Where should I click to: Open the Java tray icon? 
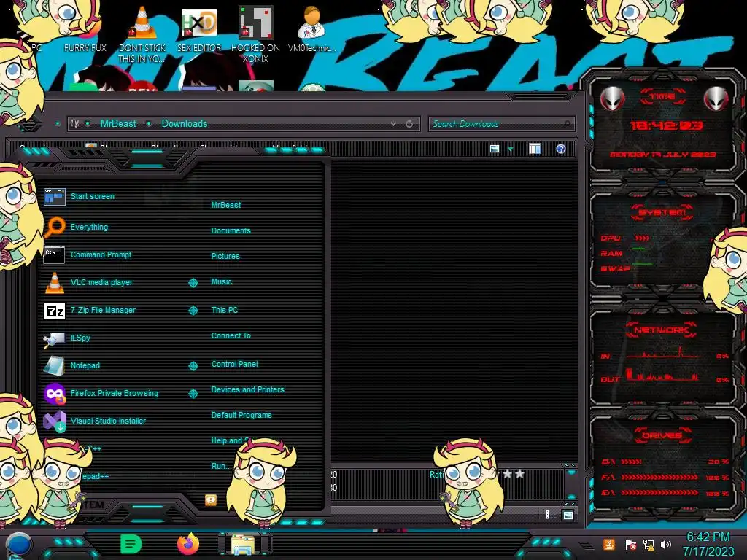tap(609, 544)
